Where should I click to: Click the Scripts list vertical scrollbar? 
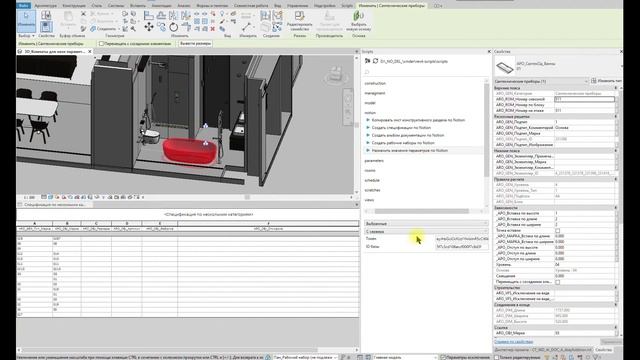click(486, 130)
